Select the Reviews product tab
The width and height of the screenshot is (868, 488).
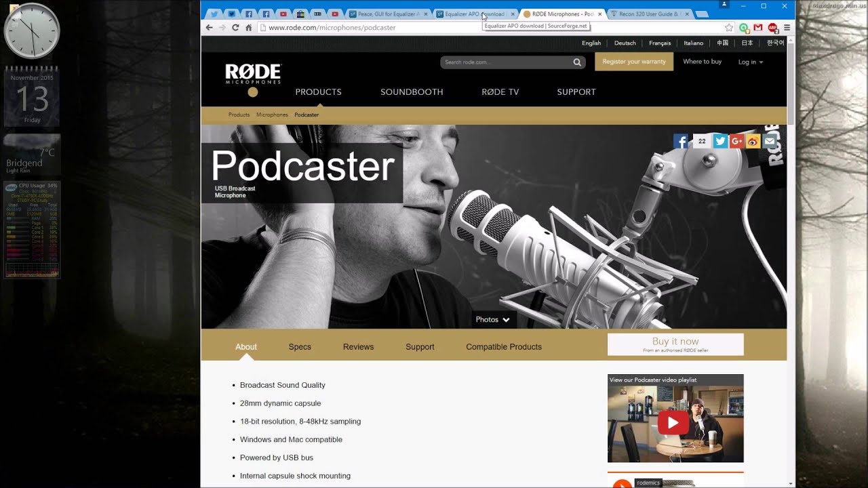click(x=358, y=347)
